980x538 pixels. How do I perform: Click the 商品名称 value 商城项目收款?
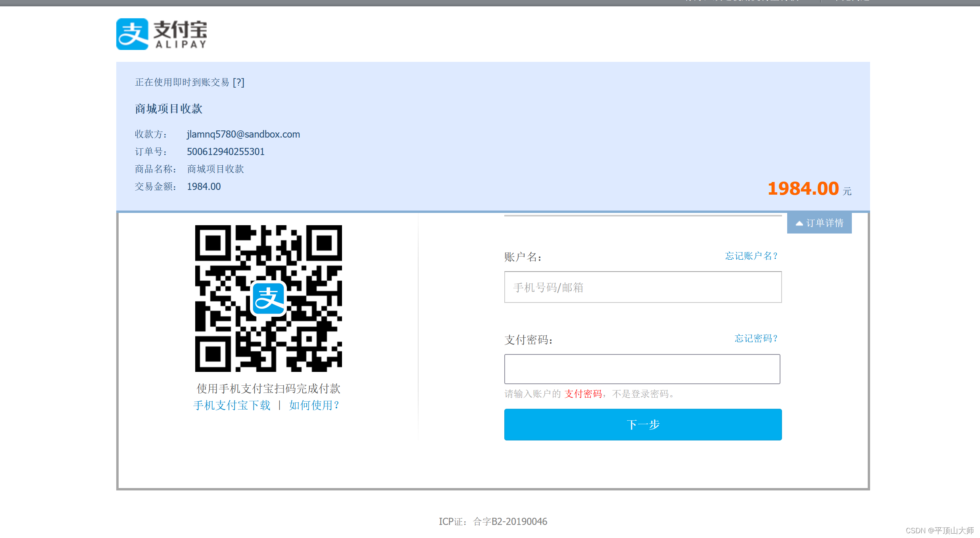(215, 169)
